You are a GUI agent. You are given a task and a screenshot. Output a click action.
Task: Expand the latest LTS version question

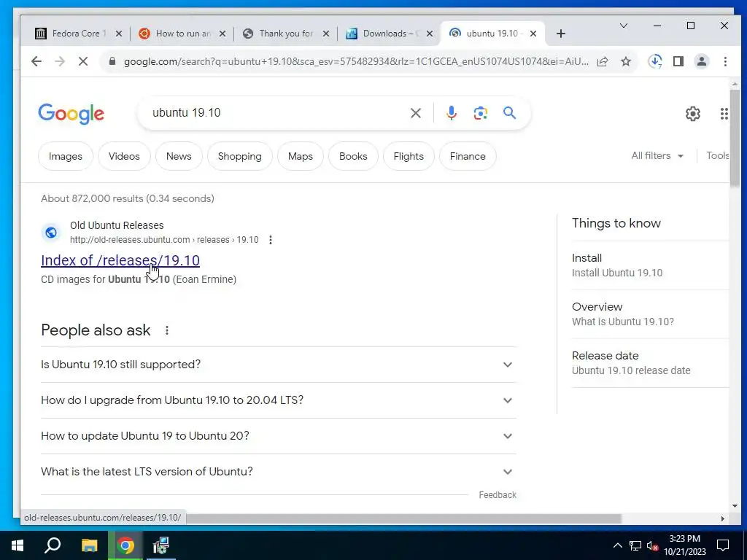(x=278, y=472)
